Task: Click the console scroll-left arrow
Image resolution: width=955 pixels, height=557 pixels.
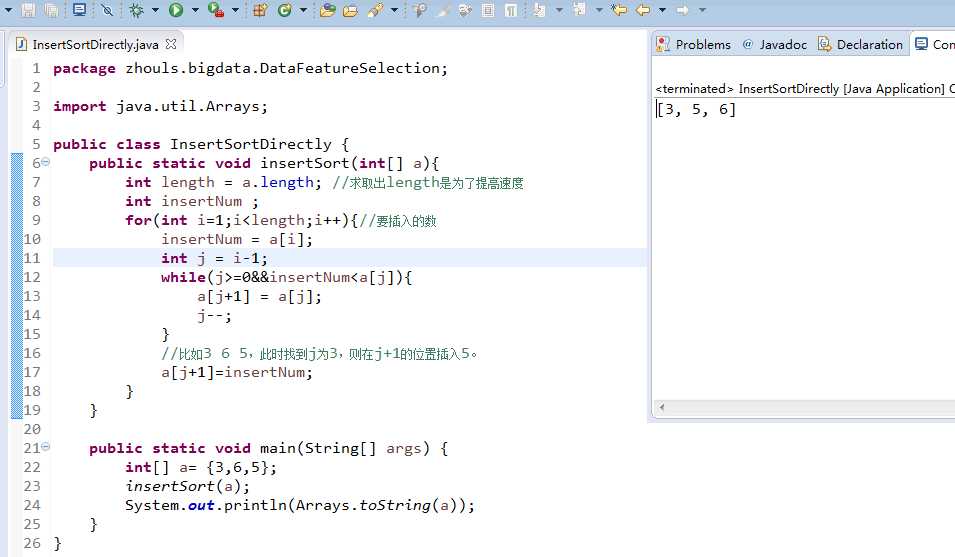Action: pos(662,407)
